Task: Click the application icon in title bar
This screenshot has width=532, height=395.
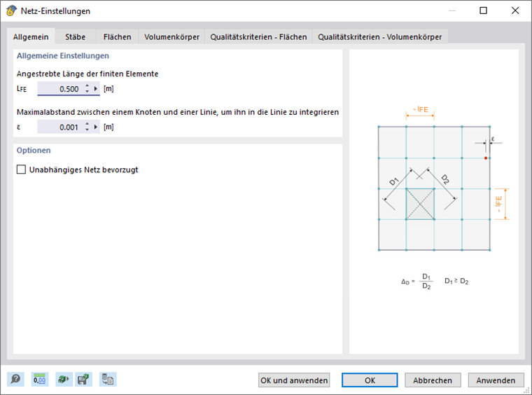Action: point(11,11)
